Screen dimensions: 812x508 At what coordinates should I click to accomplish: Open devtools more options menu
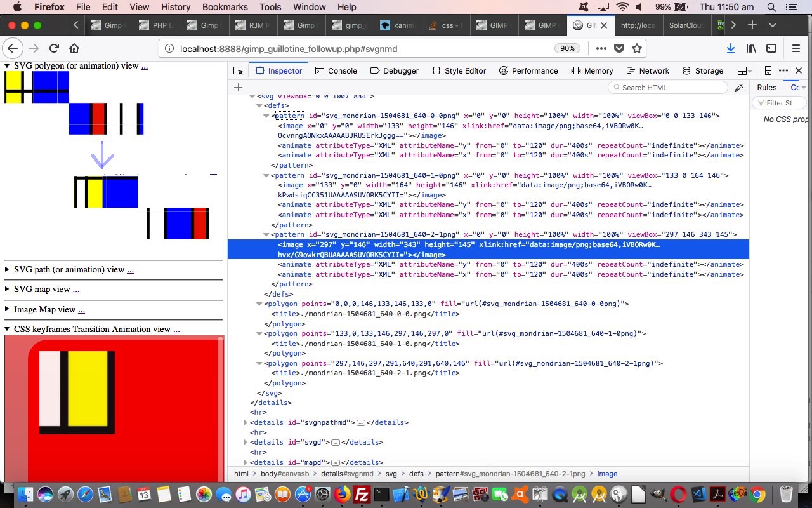tap(783, 70)
